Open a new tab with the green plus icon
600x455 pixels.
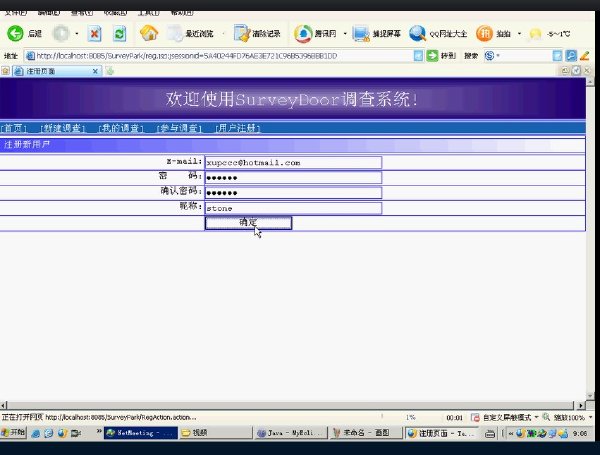110,71
